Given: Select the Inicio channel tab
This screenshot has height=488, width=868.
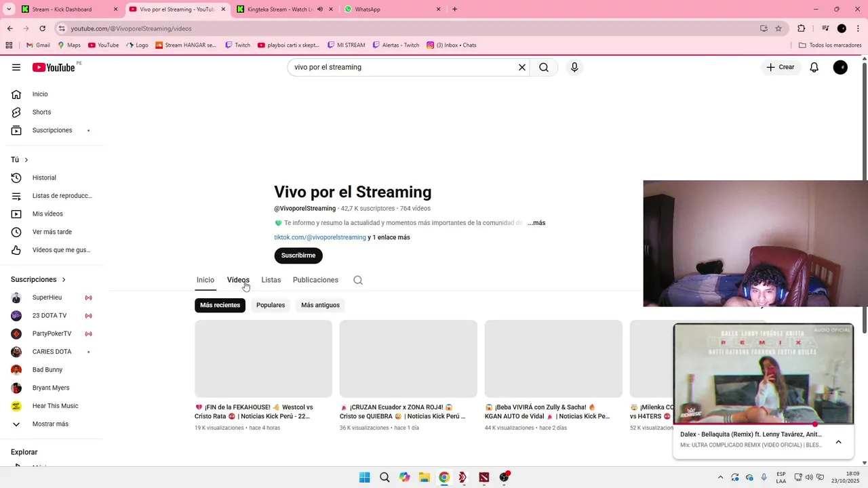Looking at the screenshot, I should (x=205, y=280).
